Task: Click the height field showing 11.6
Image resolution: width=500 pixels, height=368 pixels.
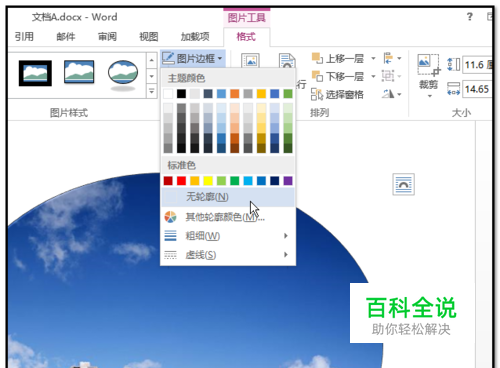Action: (x=477, y=65)
